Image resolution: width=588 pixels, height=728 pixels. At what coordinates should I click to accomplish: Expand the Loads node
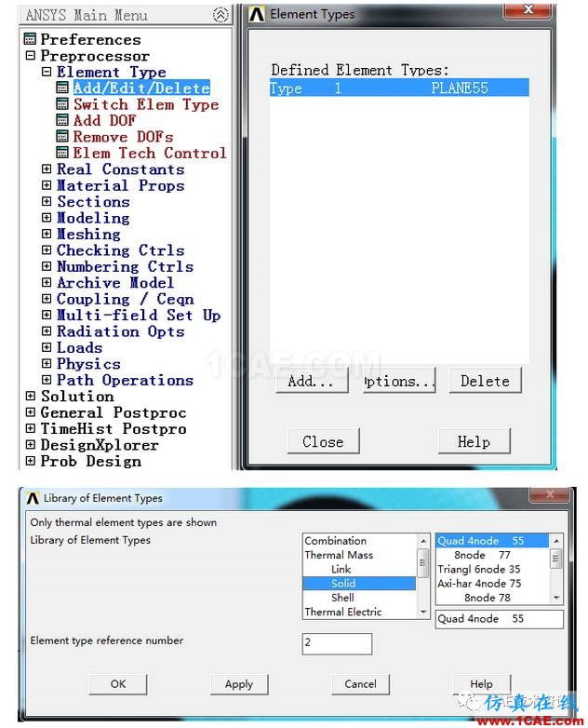(47, 347)
